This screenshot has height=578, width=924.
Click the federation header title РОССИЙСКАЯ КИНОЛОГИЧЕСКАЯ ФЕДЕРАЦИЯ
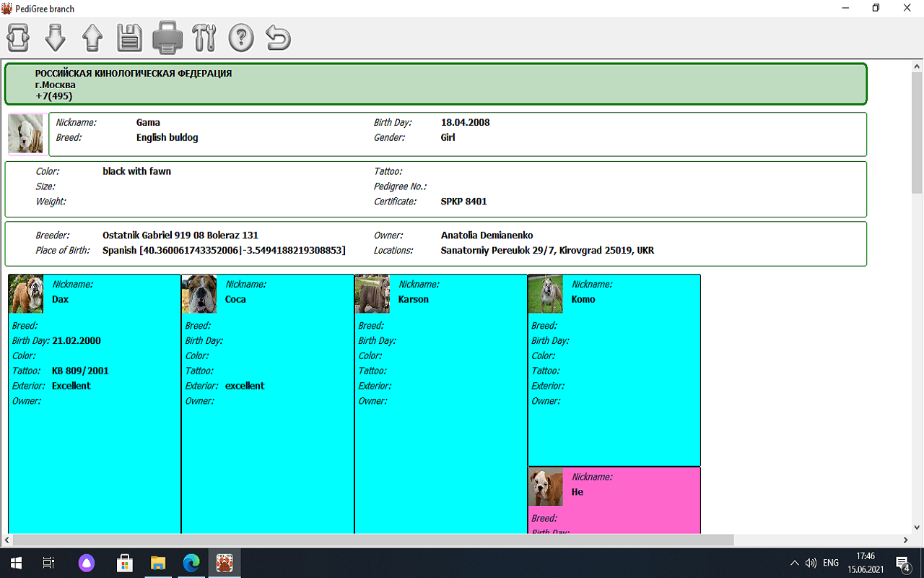tap(134, 74)
